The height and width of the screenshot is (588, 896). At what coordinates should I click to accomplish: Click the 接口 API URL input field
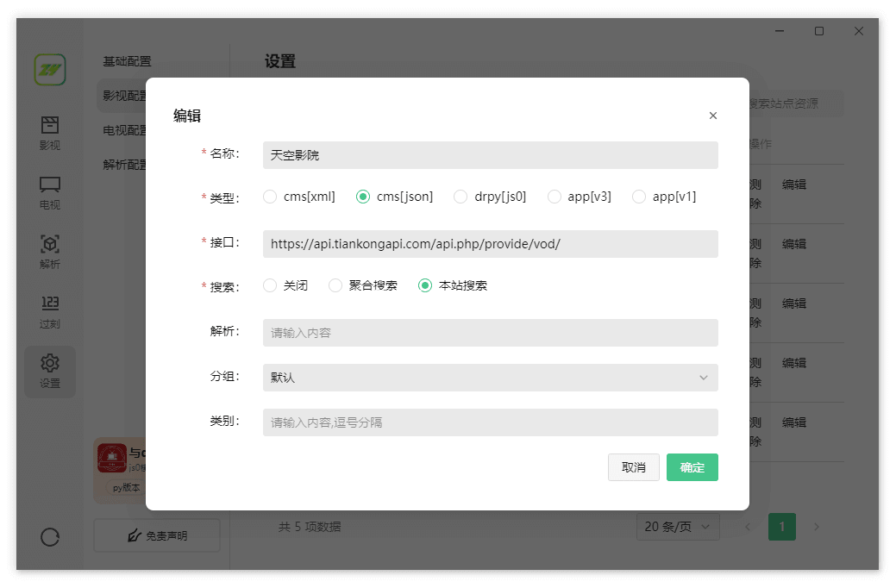pyautogui.click(x=490, y=244)
